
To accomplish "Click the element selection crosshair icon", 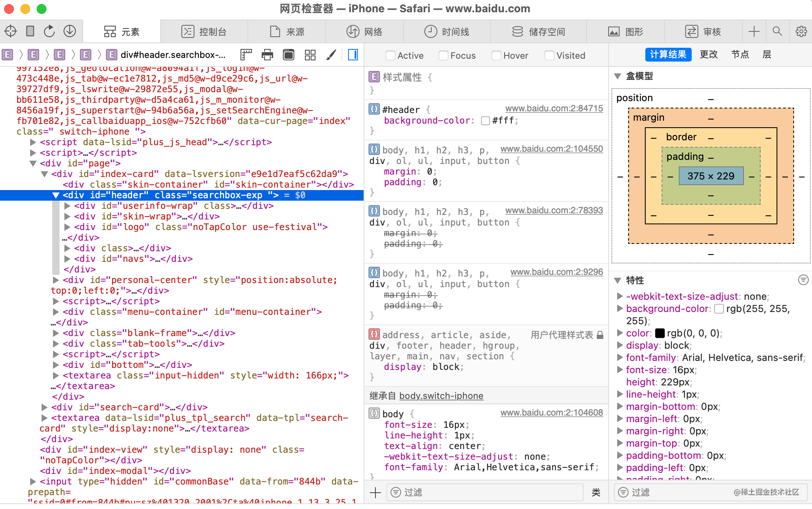I will [x=11, y=31].
